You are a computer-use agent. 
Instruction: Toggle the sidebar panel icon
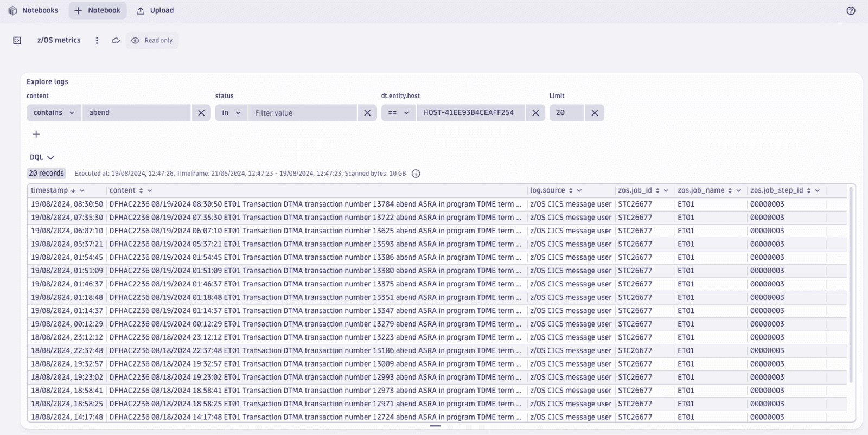(x=17, y=40)
